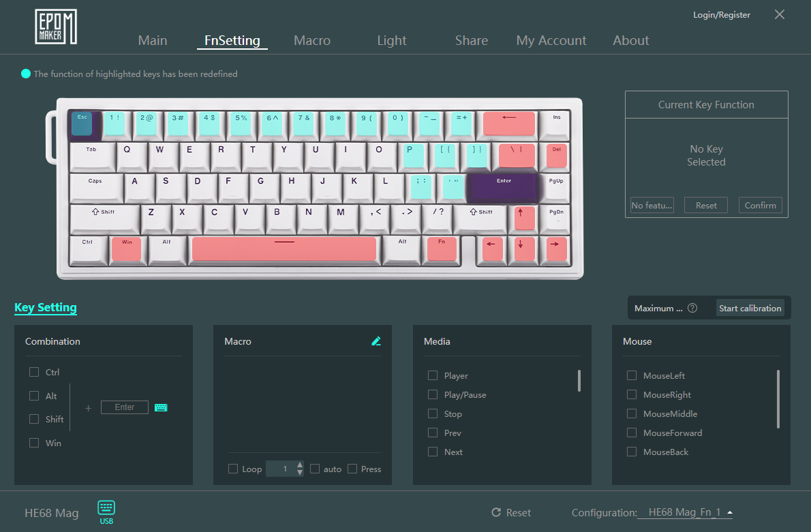The image size is (811, 532).
Task: Click the USB connection icon
Action: pyautogui.click(x=106, y=512)
